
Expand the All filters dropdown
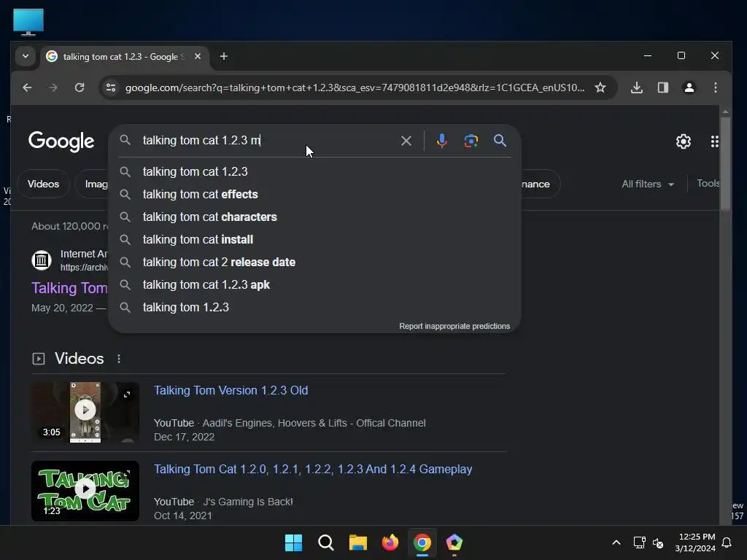pos(648,184)
